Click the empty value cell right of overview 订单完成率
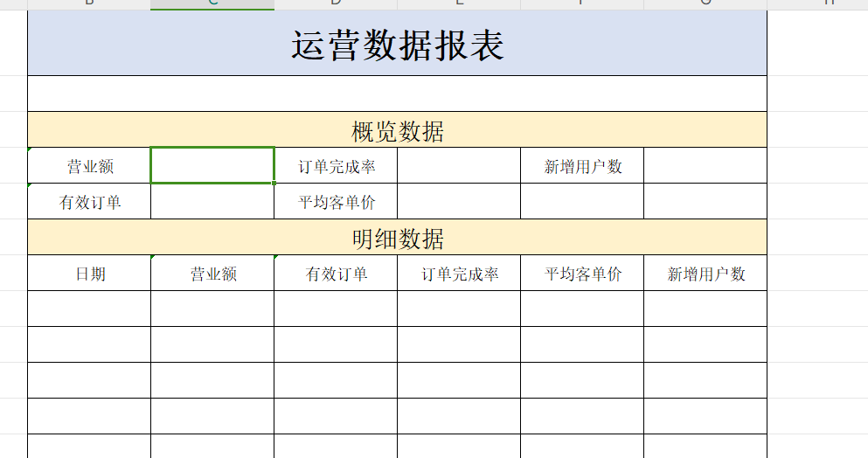868x458 pixels. pyautogui.click(x=459, y=166)
